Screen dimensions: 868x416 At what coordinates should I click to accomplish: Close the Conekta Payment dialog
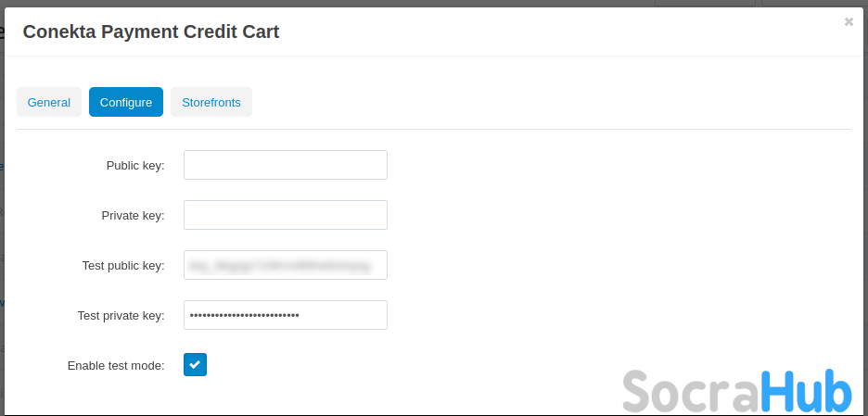coord(849,22)
